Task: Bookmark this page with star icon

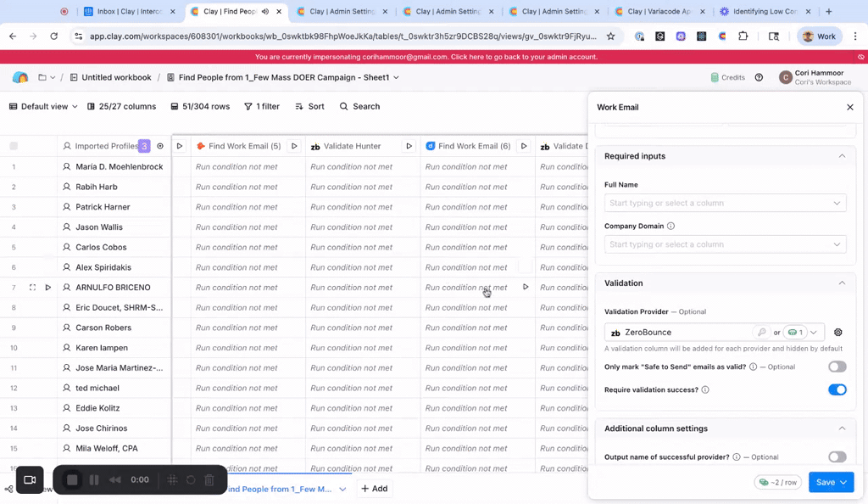Action: [610, 36]
